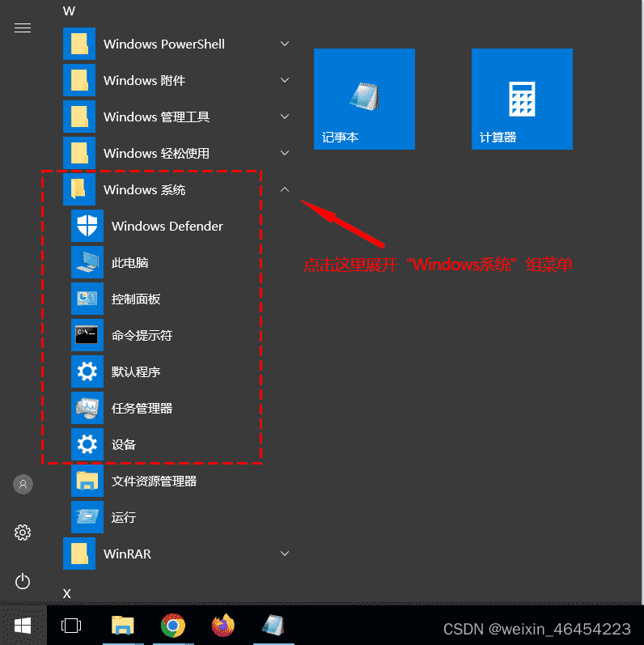Select the Windows PowerShell label
Screen dimensions: 644x645
pyautogui.click(x=164, y=44)
